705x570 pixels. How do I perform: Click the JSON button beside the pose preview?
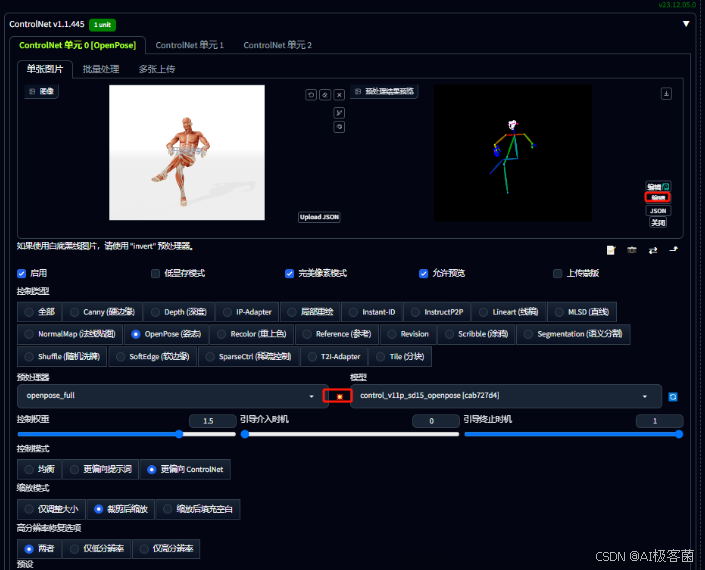pos(658,210)
